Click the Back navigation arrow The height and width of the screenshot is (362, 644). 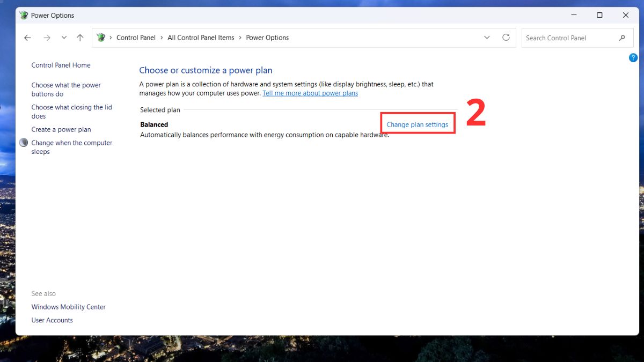coord(28,38)
